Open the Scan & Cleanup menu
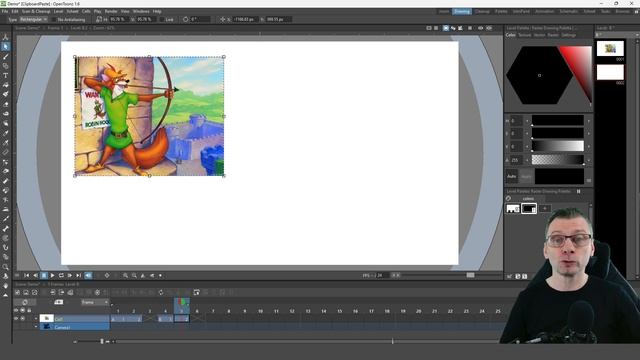The width and height of the screenshot is (640, 360). click(36, 11)
